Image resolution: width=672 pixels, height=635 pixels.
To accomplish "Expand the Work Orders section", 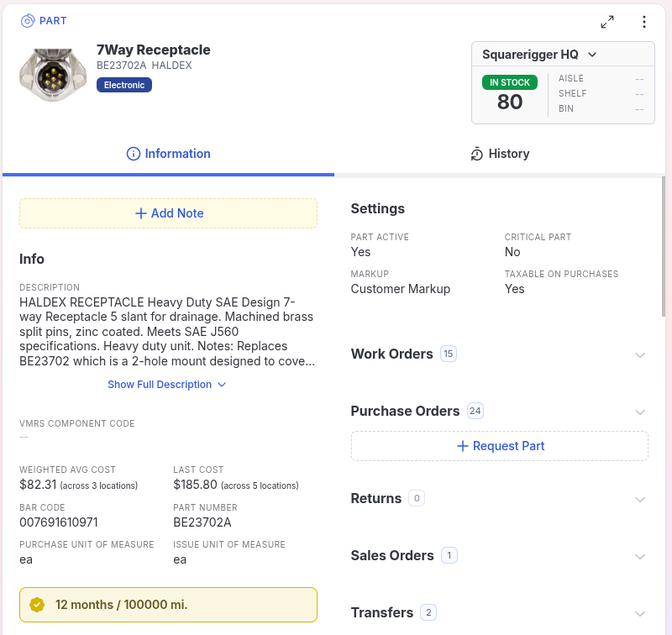I will pos(640,354).
